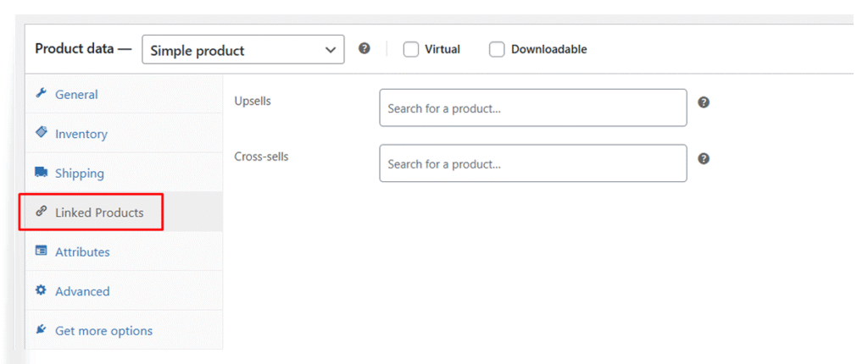Click the help icon beside product type dropdown
Viewport: 868px width, 364px height.
tap(364, 48)
